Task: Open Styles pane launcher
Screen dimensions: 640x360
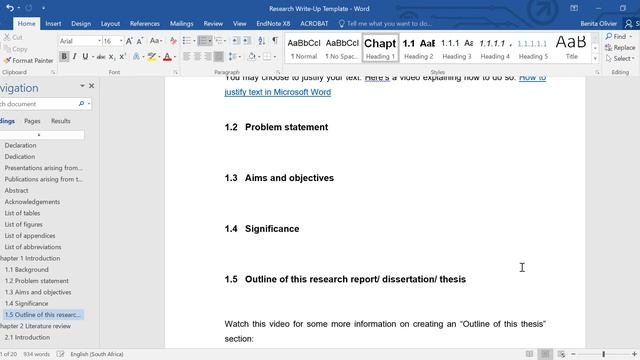Action: point(597,72)
